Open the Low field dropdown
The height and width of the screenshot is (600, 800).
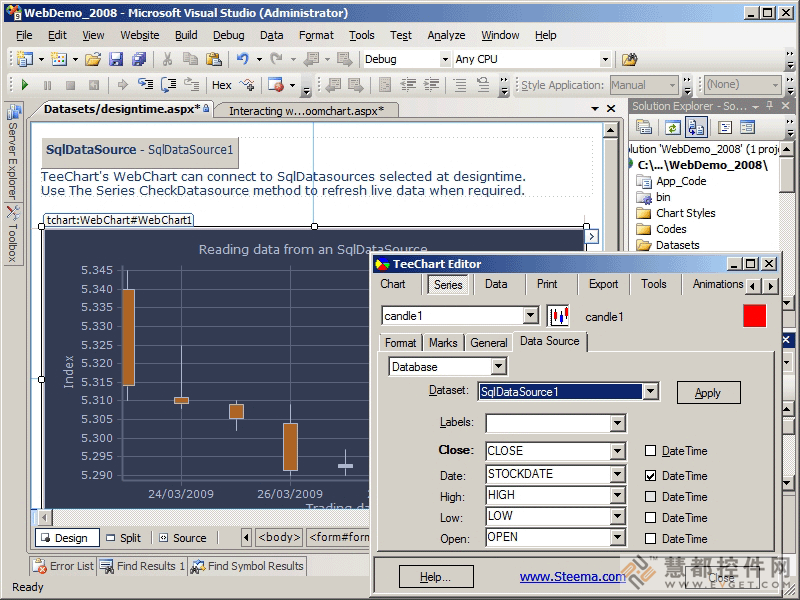pyautogui.click(x=617, y=516)
